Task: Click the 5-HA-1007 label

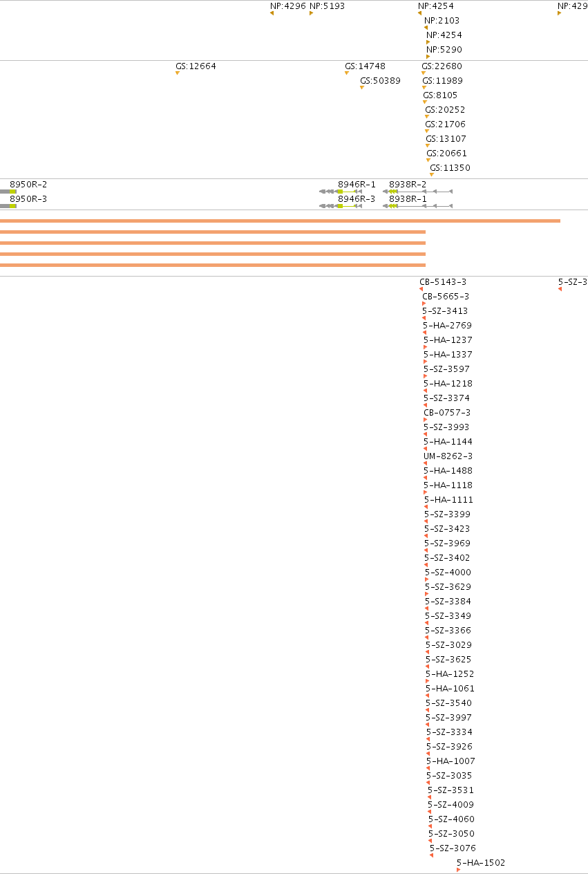Action: click(451, 761)
